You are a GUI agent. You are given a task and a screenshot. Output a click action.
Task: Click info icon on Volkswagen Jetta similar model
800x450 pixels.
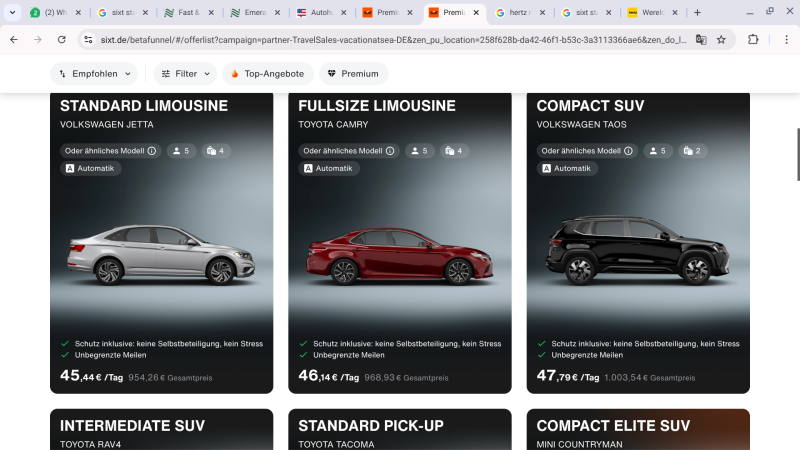pyautogui.click(x=152, y=151)
